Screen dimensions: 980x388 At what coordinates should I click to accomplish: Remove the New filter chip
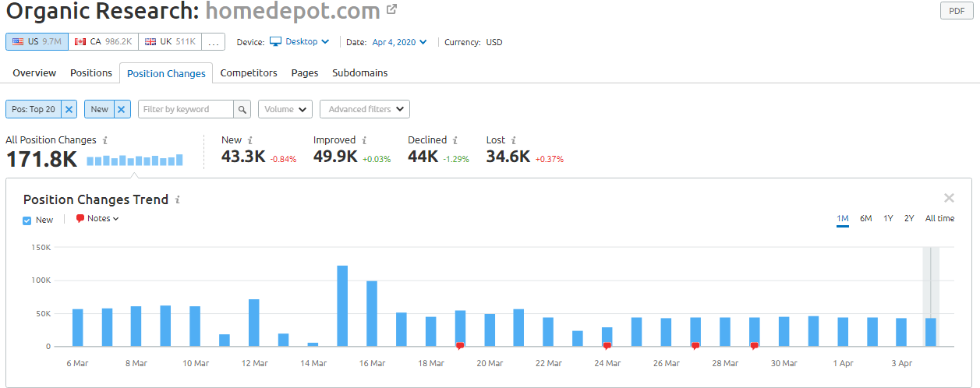(122, 109)
